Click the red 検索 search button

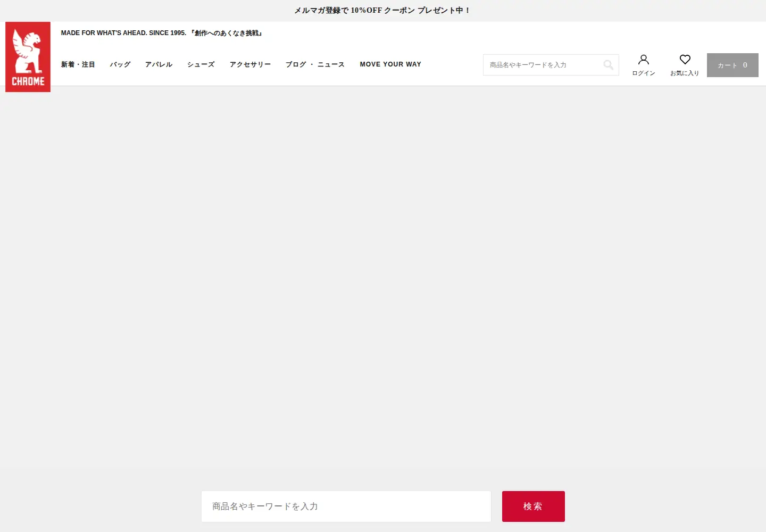(x=534, y=506)
